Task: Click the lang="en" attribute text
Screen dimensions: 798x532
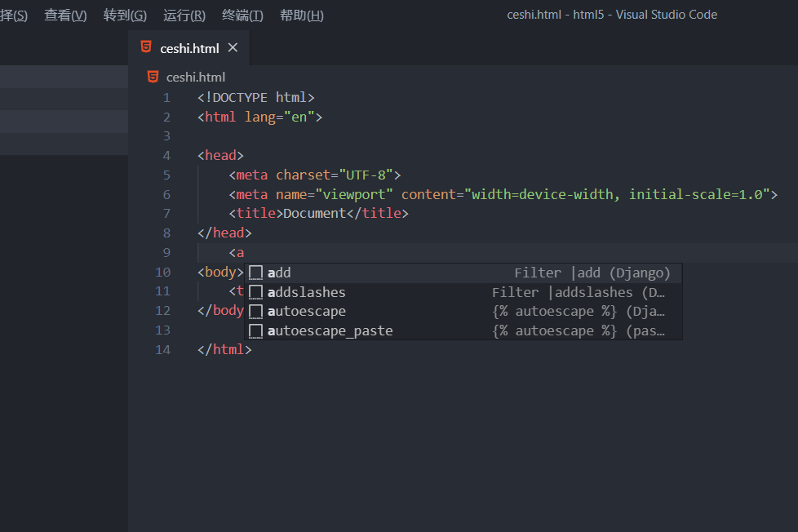Action: 280,117
